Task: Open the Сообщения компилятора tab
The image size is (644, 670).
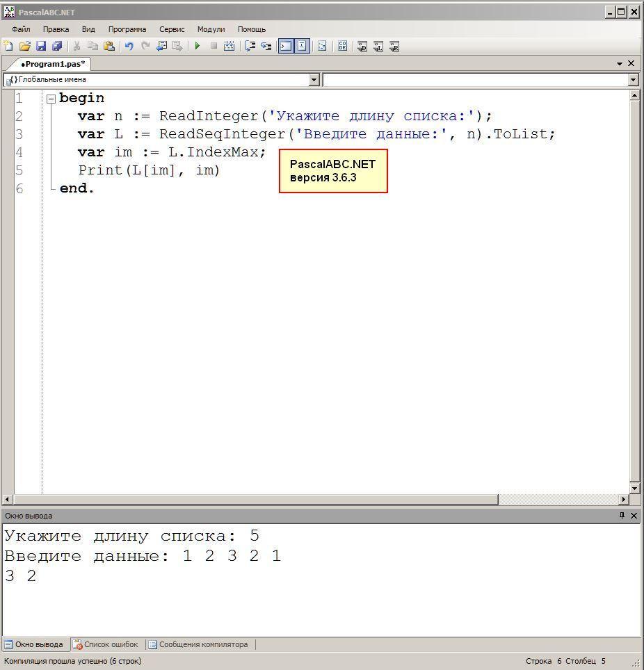Action: [x=198, y=644]
